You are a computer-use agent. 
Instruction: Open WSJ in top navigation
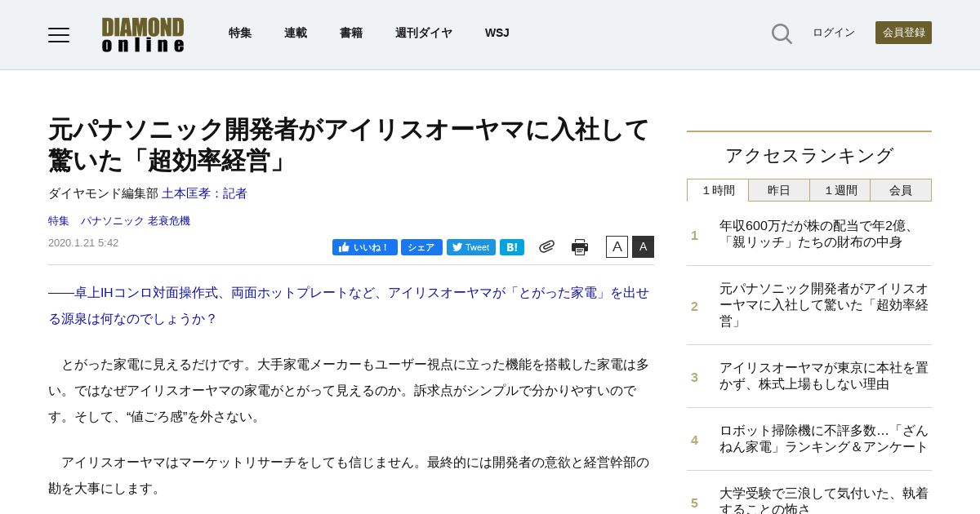(x=497, y=33)
